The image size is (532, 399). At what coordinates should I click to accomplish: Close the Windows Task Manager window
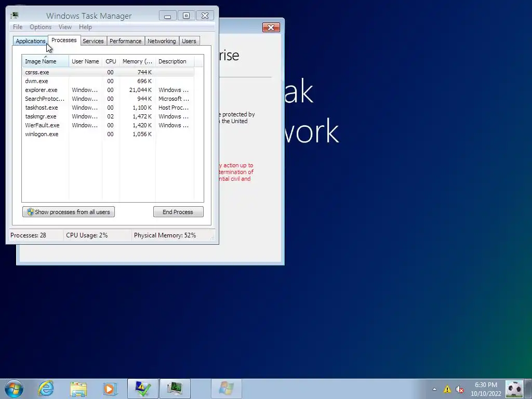tap(205, 16)
